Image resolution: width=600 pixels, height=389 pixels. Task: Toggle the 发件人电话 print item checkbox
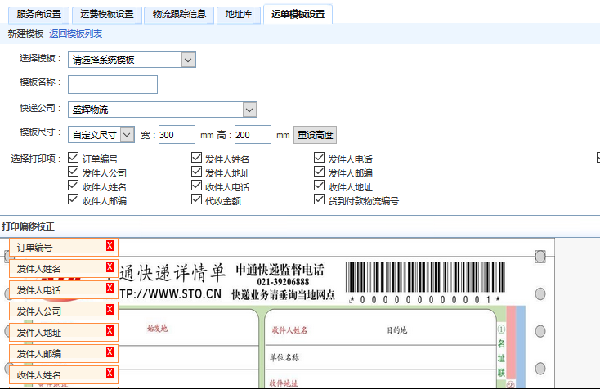pos(320,157)
